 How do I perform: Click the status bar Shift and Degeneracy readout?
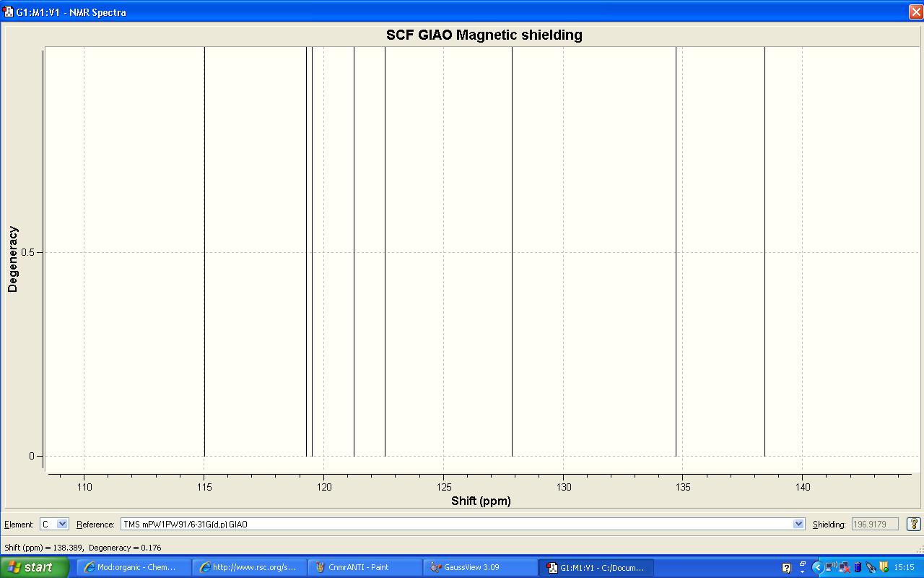[83, 548]
